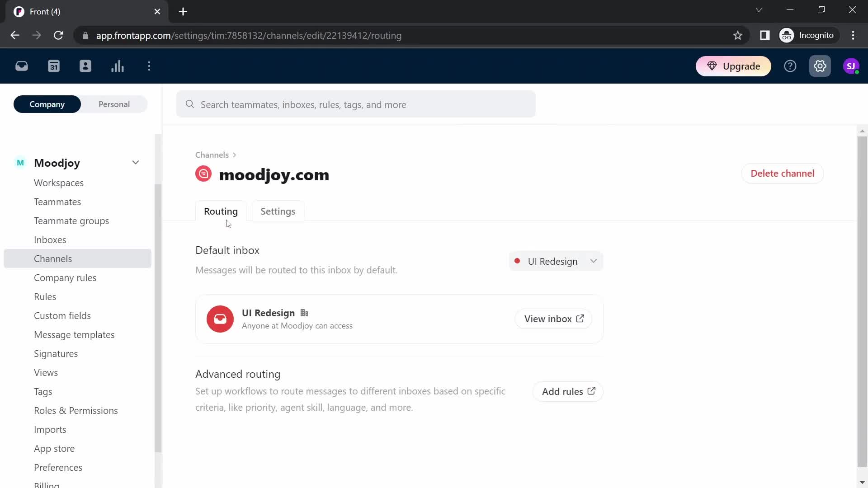This screenshot has height=488, width=868.
Task: Open Teammate groups in the sidebar
Action: pyautogui.click(x=71, y=221)
